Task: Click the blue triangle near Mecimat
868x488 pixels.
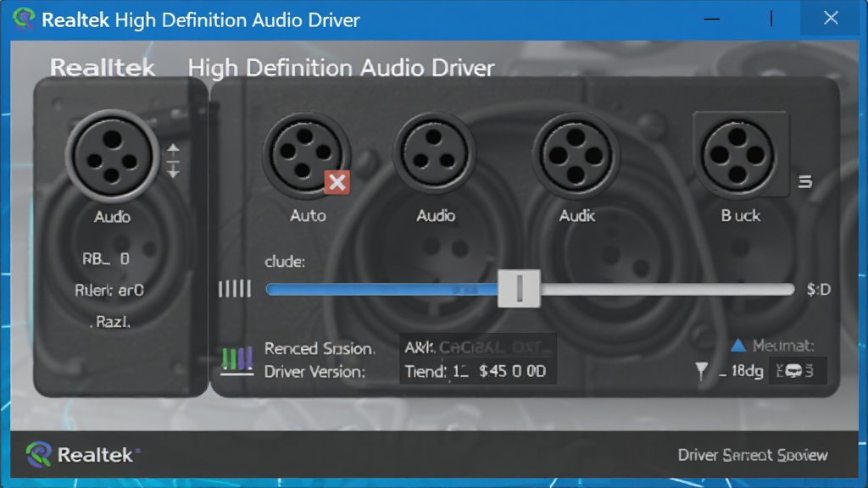Action: pyautogui.click(x=738, y=346)
